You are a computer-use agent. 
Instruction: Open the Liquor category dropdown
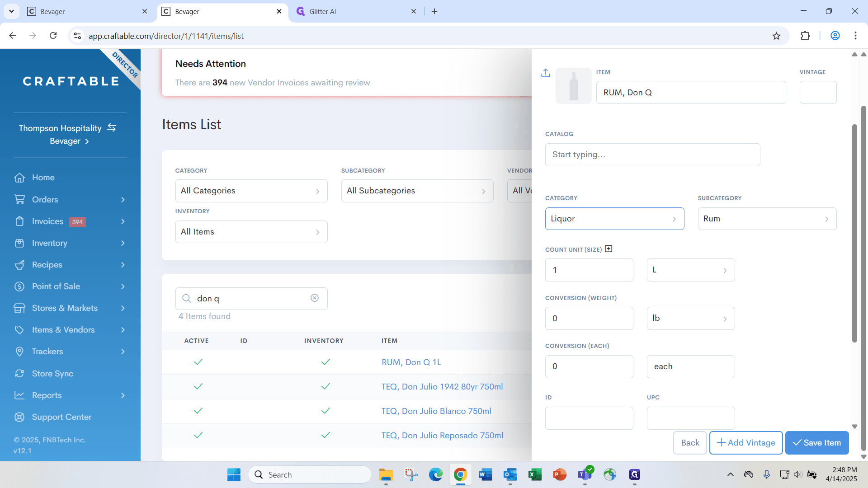point(614,219)
